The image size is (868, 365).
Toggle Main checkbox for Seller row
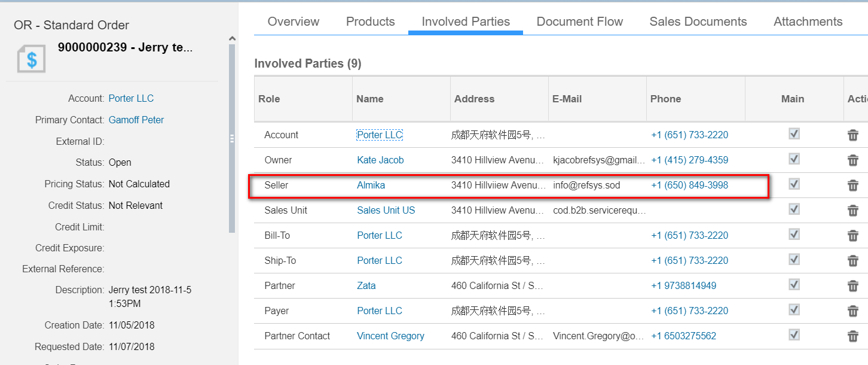click(x=794, y=184)
